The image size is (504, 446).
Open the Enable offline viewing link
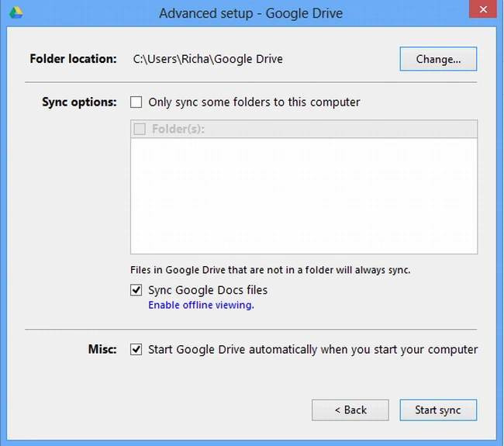[x=202, y=305]
